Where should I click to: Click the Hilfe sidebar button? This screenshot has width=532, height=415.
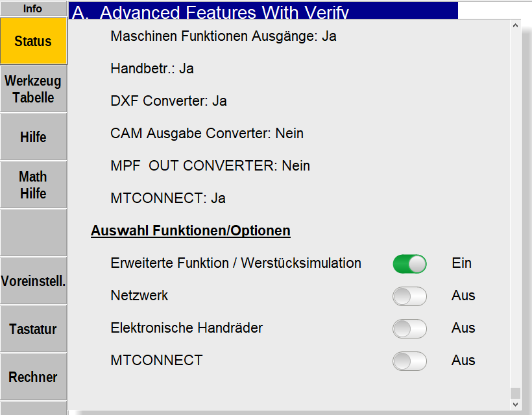[33, 137]
